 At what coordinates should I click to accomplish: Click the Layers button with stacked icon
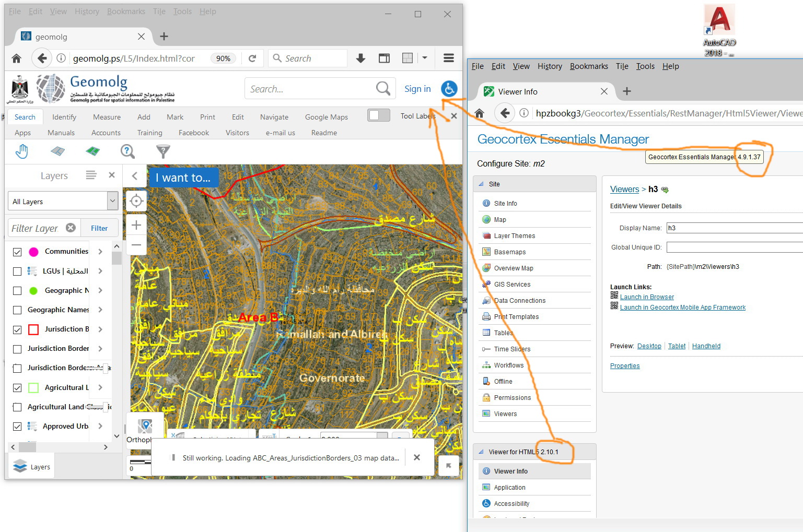point(32,467)
